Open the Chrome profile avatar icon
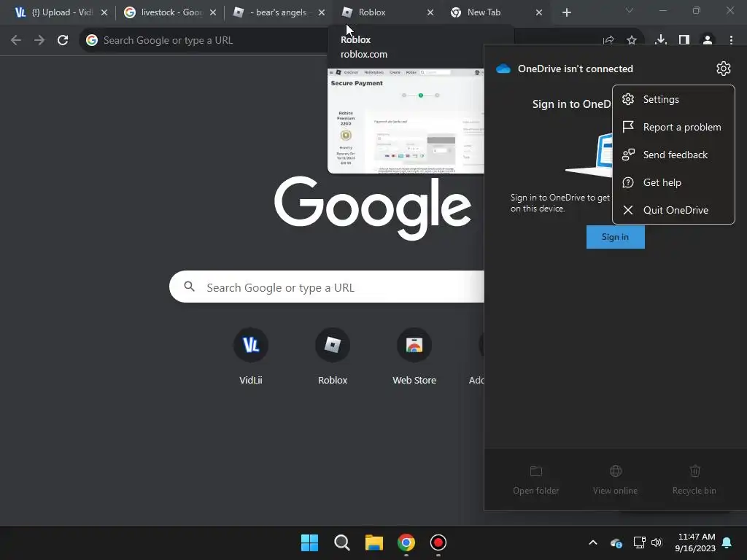Image resolution: width=747 pixels, height=560 pixels. click(x=708, y=40)
